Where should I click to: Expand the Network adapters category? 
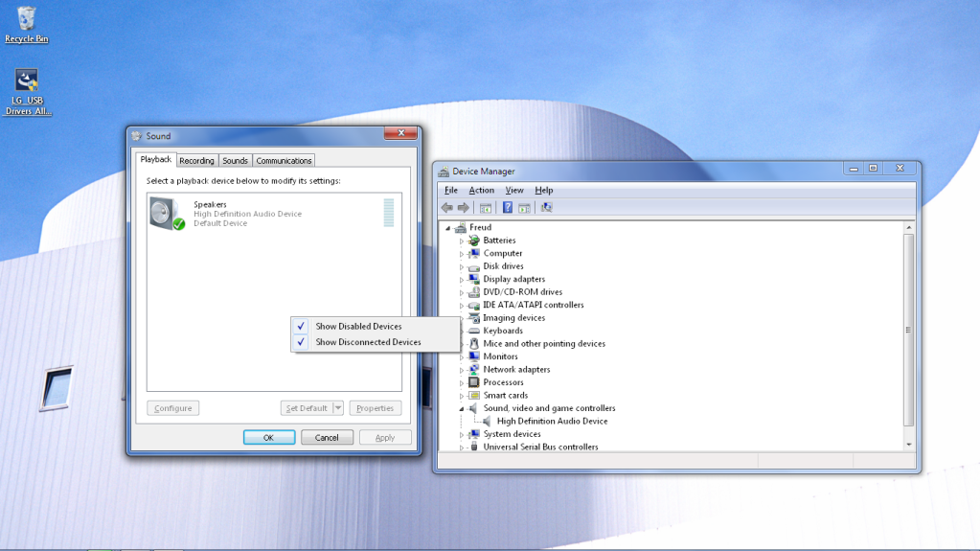(462, 370)
